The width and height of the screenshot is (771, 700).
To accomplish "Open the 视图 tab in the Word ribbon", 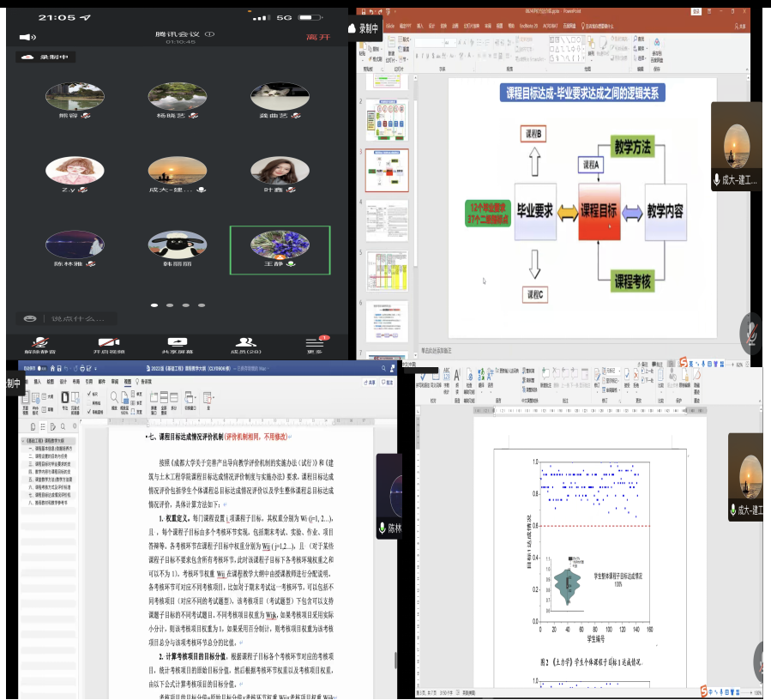I will [127, 381].
